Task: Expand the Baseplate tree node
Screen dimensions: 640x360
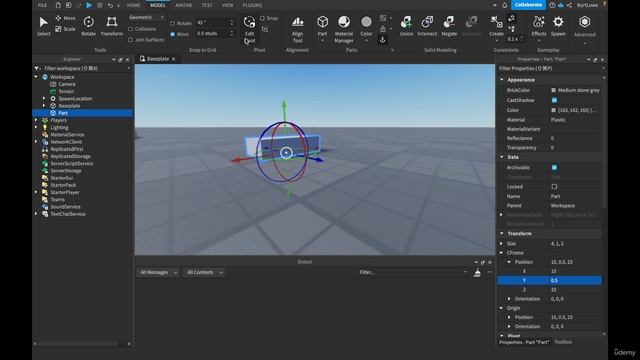Action: pyautogui.click(x=44, y=106)
